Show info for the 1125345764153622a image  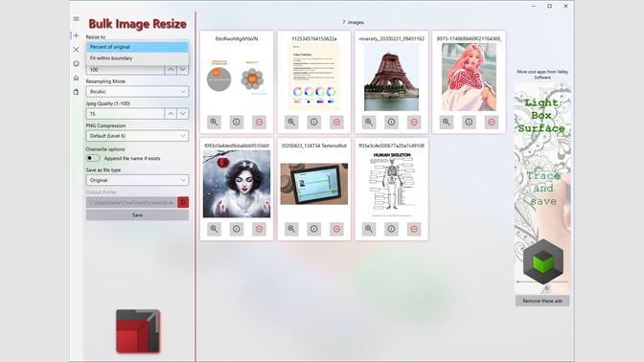pos(314,122)
